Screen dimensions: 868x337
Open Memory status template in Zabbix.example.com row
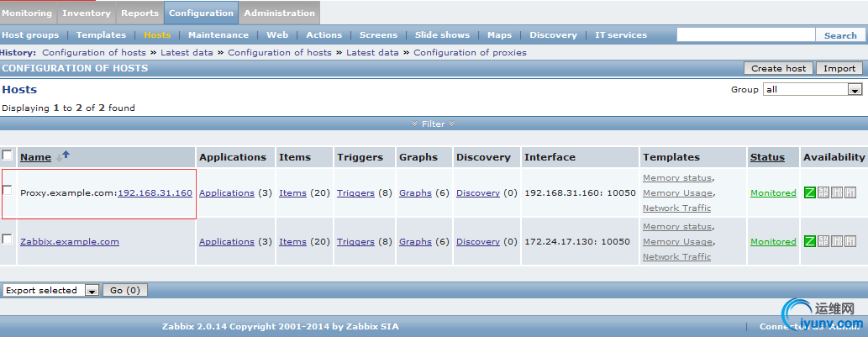(677, 226)
